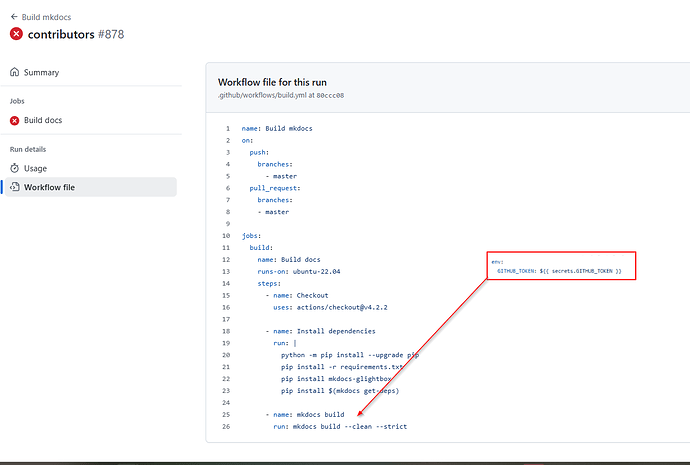The height and width of the screenshot is (465, 690).
Task: Open the Usage run details
Action: pyautogui.click(x=35, y=168)
